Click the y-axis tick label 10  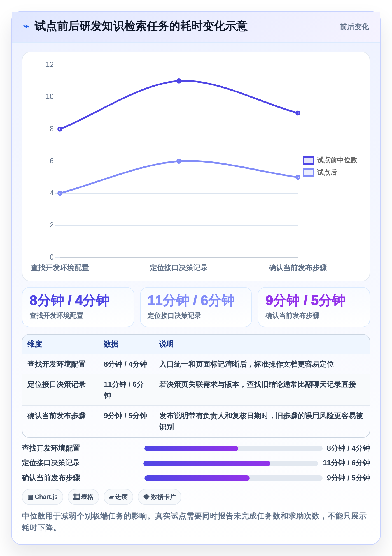click(x=50, y=97)
